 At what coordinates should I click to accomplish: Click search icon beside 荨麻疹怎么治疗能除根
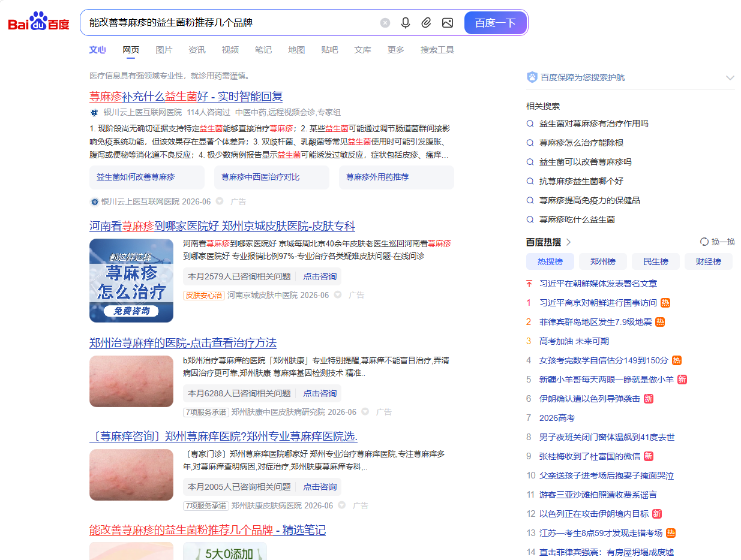(x=530, y=143)
